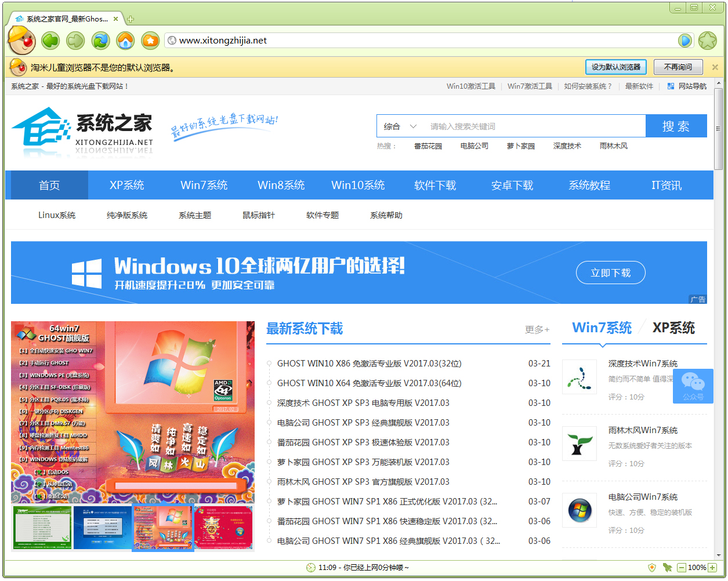Click 立即下载 on the Windows 10 banner
Screen dimensions: 728x581
click(610, 273)
